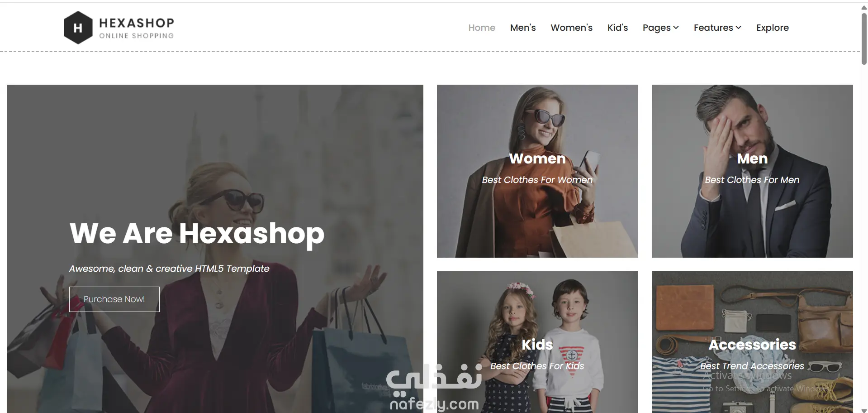Open the Home nav link
Image resolution: width=868 pixels, height=413 pixels.
(482, 28)
